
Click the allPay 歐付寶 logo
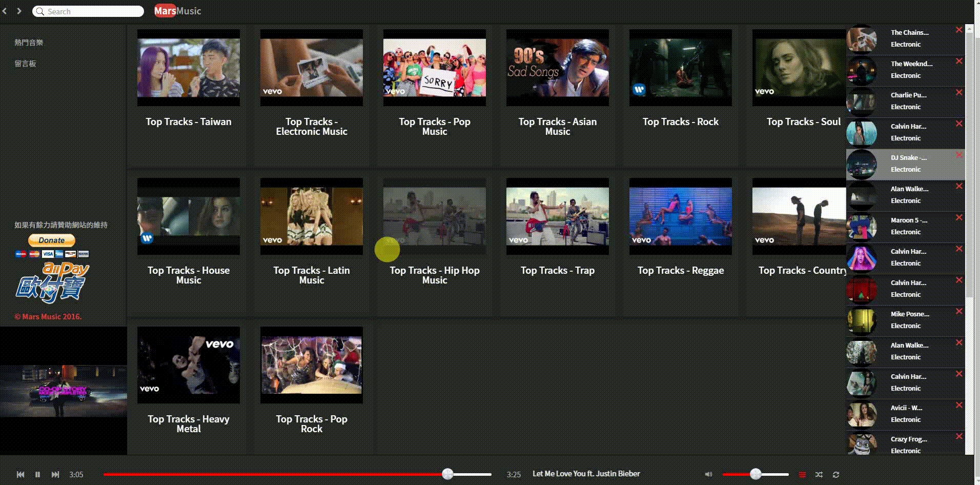pyautogui.click(x=52, y=282)
